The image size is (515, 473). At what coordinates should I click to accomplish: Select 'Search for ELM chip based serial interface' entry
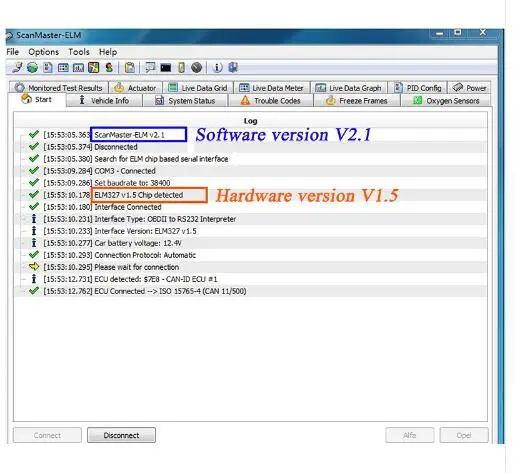[251, 159]
